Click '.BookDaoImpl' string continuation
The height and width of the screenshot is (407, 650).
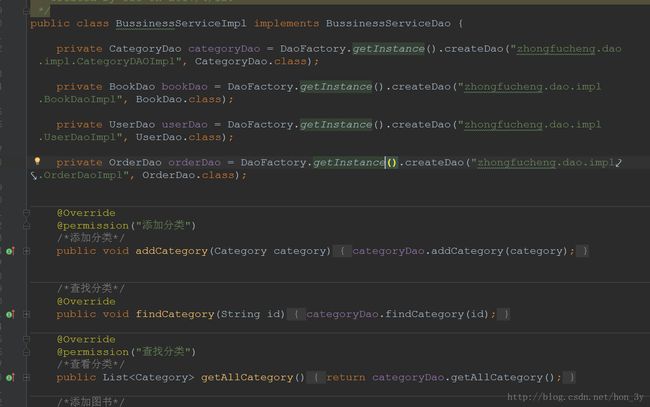78,99
